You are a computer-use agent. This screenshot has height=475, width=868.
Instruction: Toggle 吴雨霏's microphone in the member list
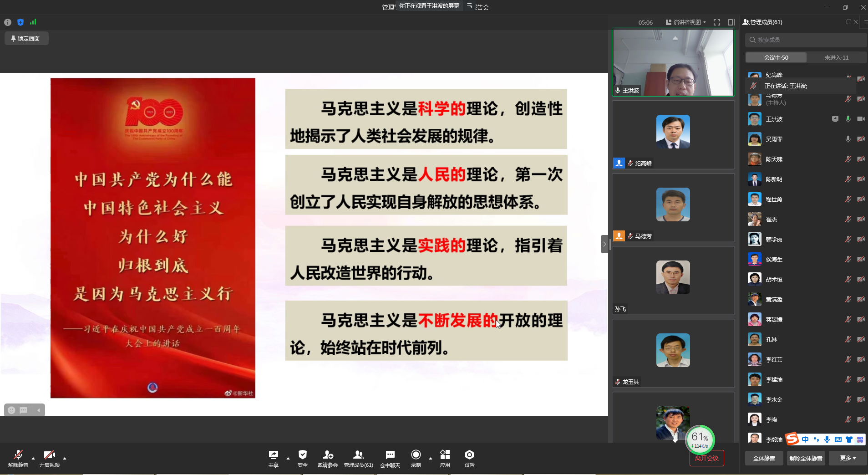[848, 139]
